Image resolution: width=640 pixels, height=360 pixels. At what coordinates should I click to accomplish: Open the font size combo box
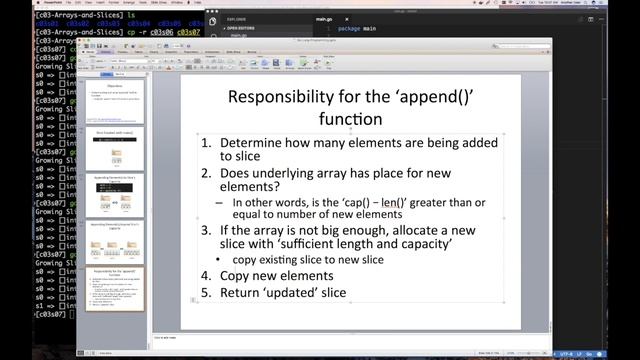[156, 61]
